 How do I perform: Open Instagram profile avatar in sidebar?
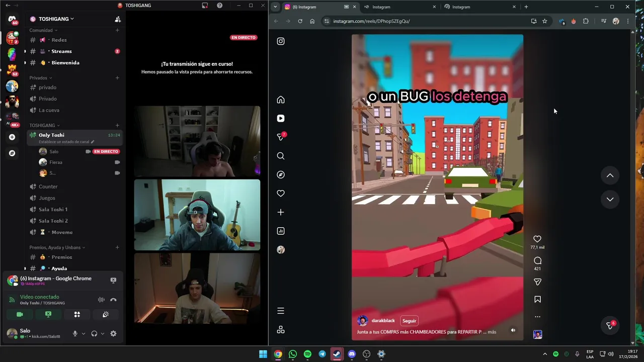pos(281,250)
